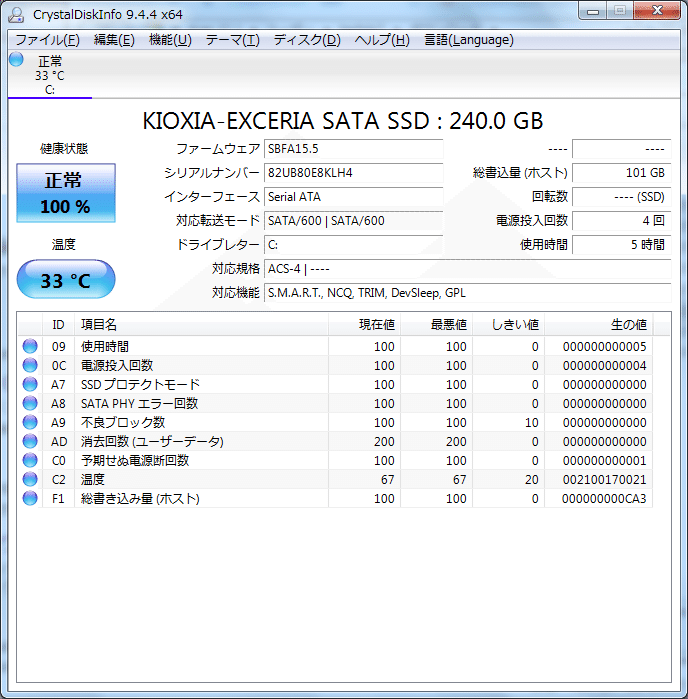
Task: Click the power on count value 4 回
Action: pyautogui.click(x=622, y=221)
